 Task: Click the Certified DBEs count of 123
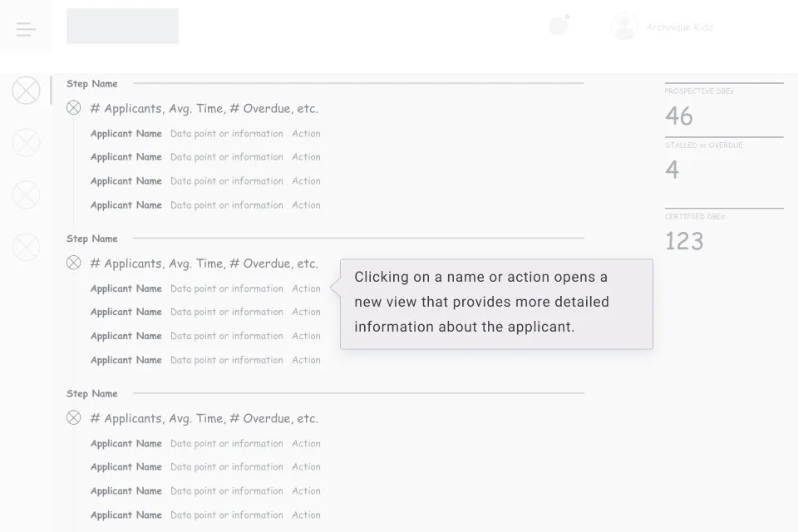pos(684,240)
